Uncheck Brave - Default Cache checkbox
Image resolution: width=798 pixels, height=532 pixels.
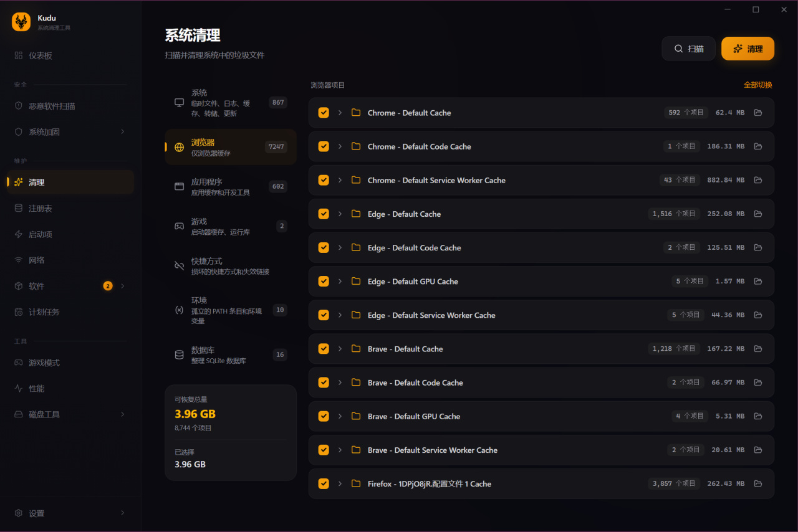pos(324,349)
